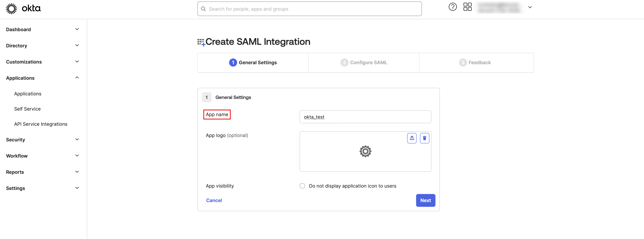Click the Create SAML Integration grid icon
Image resolution: width=644 pixels, height=239 pixels.
201,42
